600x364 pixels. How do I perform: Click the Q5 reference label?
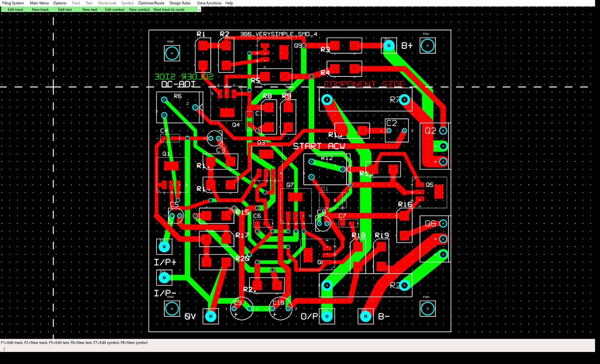click(429, 185)
